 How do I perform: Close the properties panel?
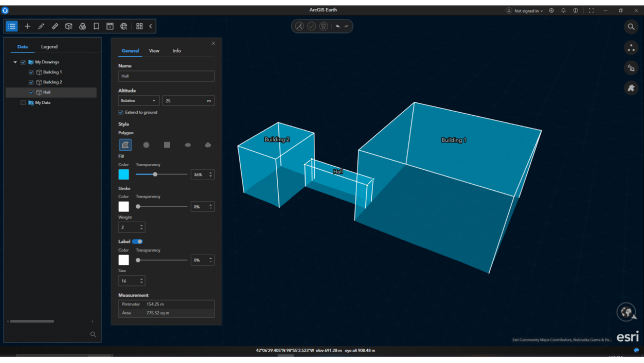click(x=213, y=44)
